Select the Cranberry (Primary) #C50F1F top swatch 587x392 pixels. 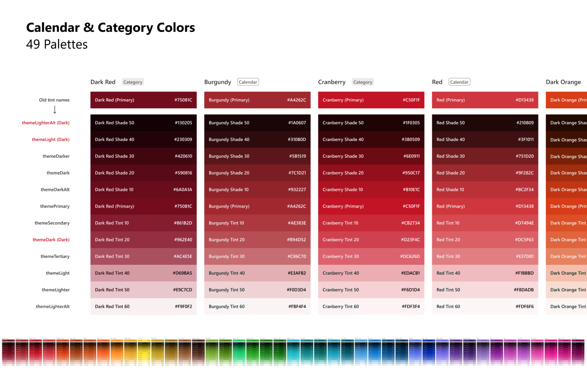(x=371, y=100)
